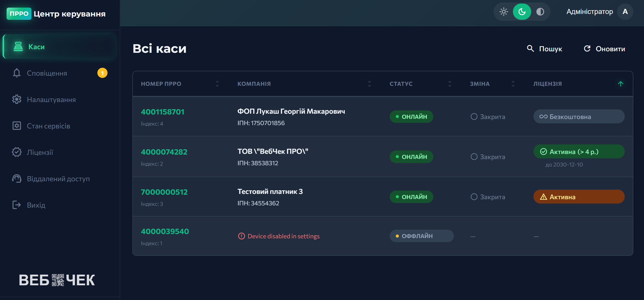Click the Вихід logout icon
Screen dimensions: 644x300
[x=17, y=205]
